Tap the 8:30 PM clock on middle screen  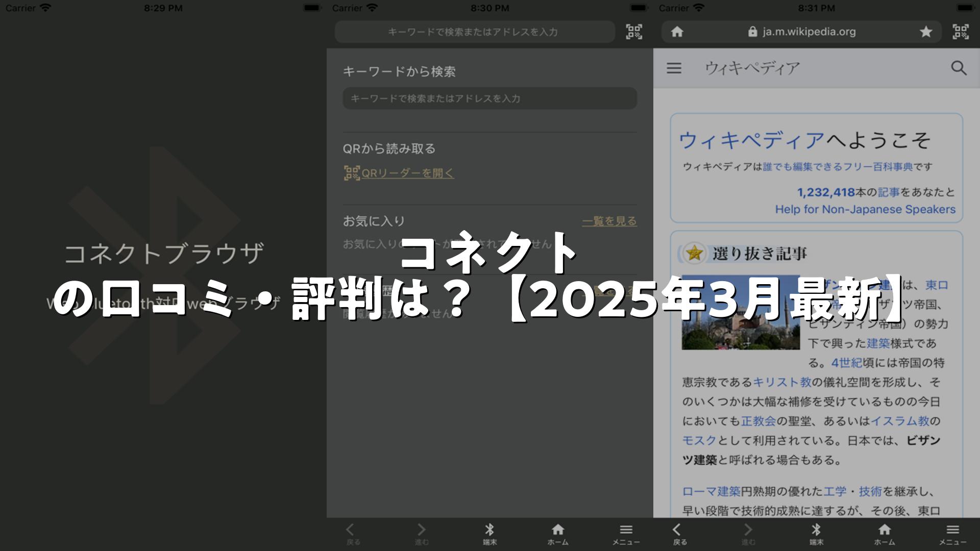point(489,8)
